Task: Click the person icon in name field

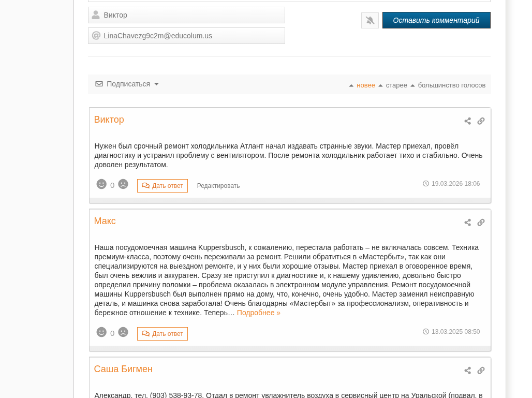Action: click(x=96, y=15)
